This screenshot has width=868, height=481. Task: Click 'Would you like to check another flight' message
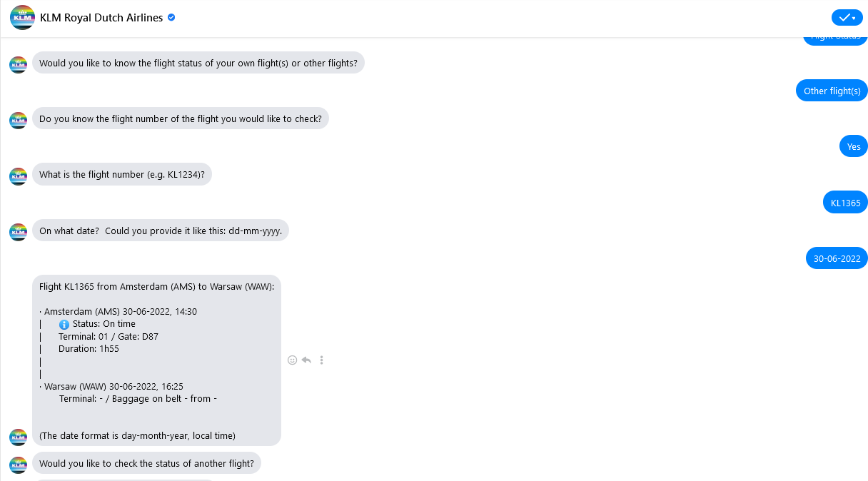pyautogui.click(x=146, y=464)
